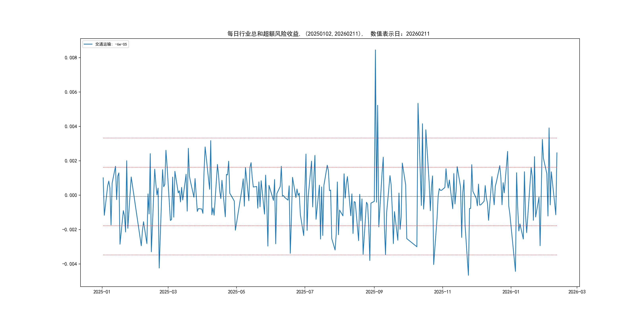644x322 pixels.
Task: Click the 0.002 y-axis tick label
Action: (x=71, y=161)
